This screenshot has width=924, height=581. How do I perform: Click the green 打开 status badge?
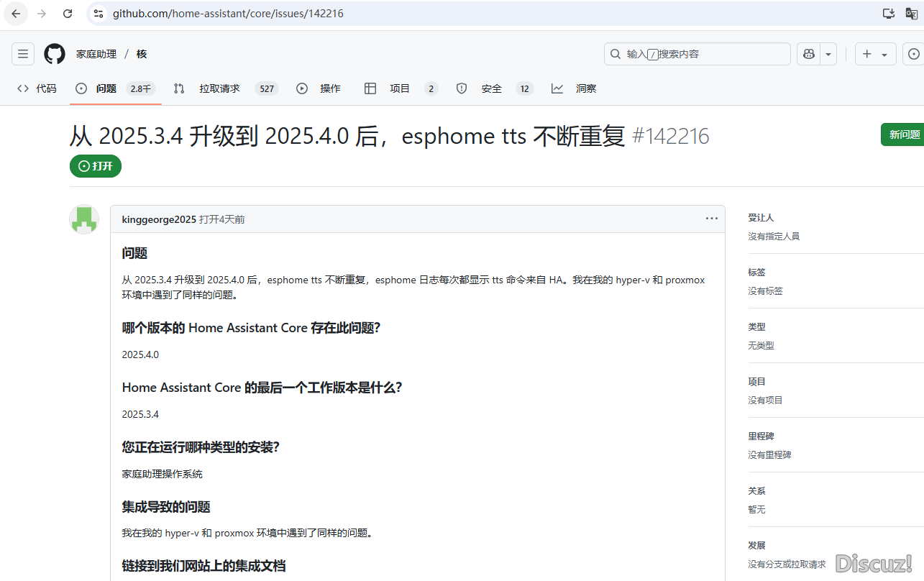tap(96, 166)
